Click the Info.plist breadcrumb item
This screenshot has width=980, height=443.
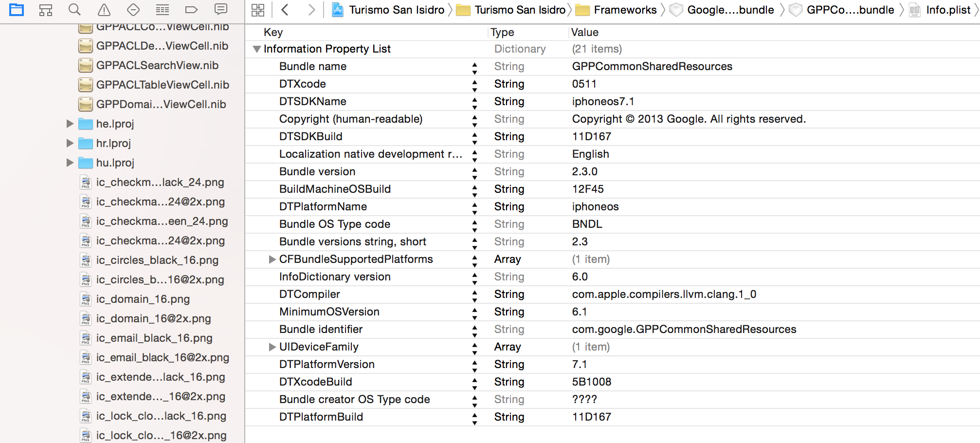948,10
